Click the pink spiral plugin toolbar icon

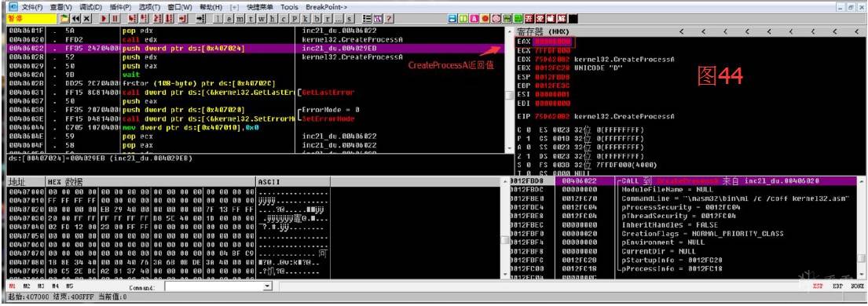coord(496,18)
